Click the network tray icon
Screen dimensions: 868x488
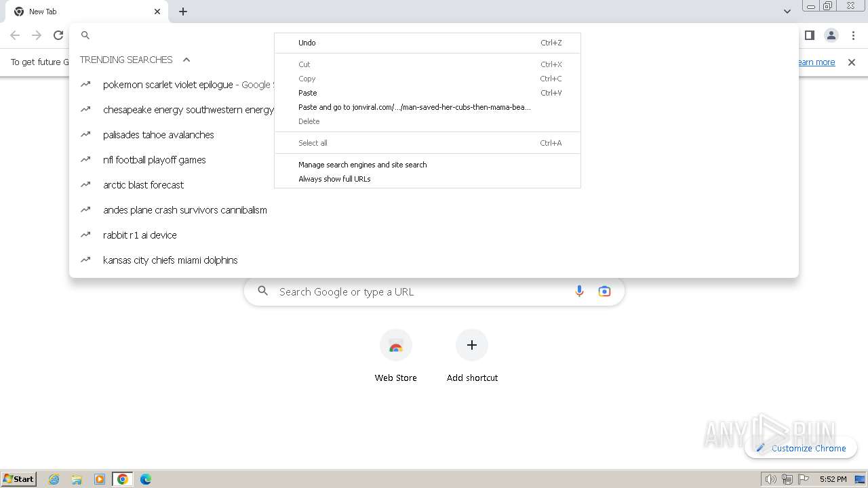pyautogui.click(x=787, y=479)
